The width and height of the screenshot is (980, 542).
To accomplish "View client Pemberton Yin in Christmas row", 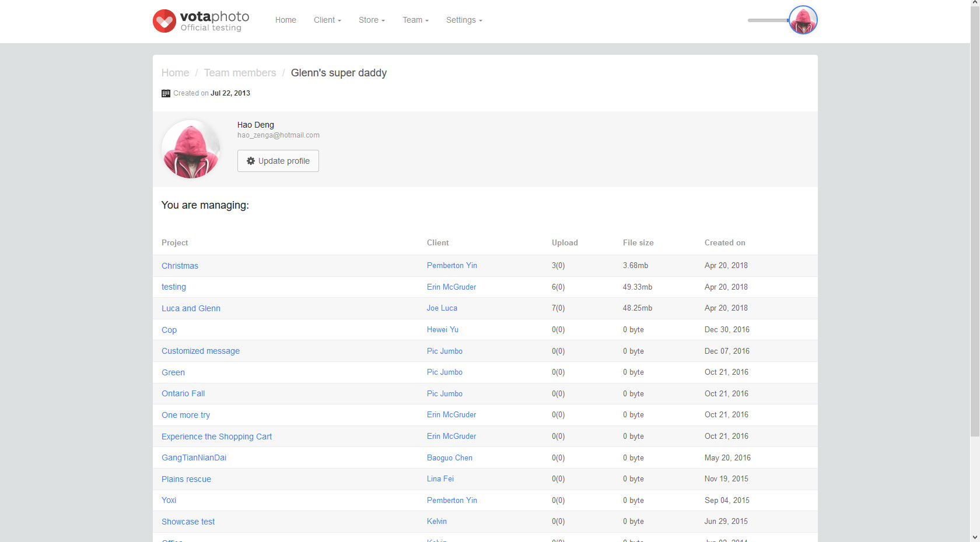I will (x=452, y=265).
